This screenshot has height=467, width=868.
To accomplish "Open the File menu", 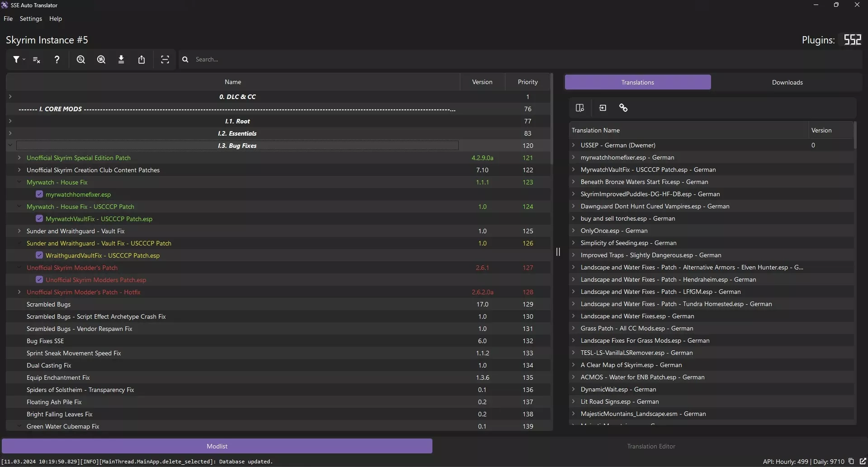I will coord(8,19).
